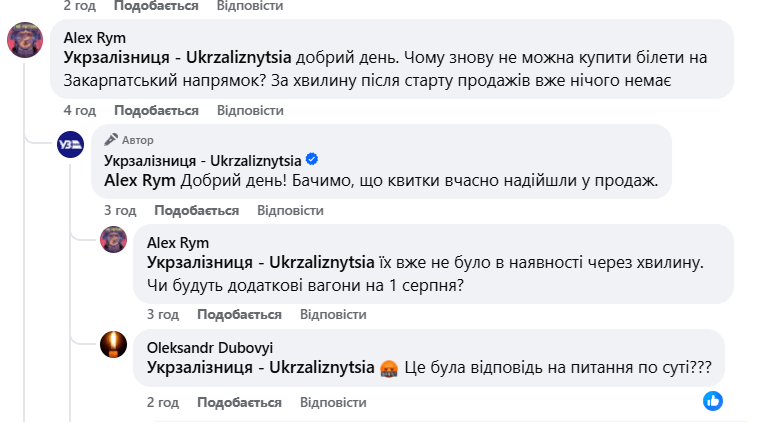
Task: Open the Oleksandr Dubovyi profile name link
Action: [x=209, y=348]
